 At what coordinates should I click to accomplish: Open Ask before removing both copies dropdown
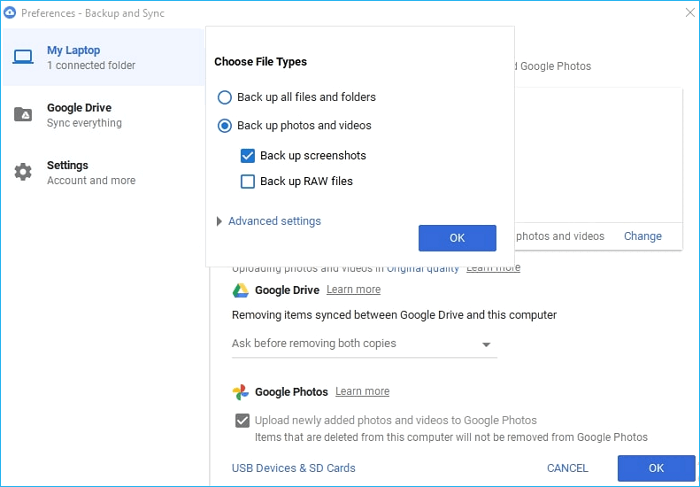coord(363,344)
